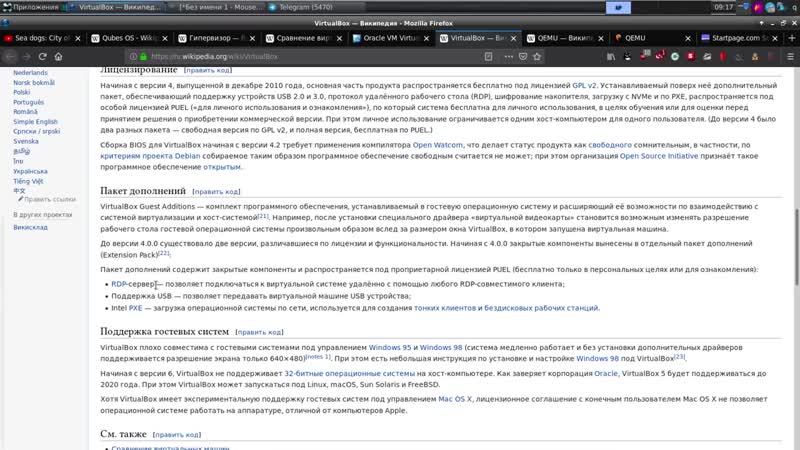The height and width of the screenshot is (450, 800).
Task: Open the Firefox library icon
Action: (x=611, y=57)
